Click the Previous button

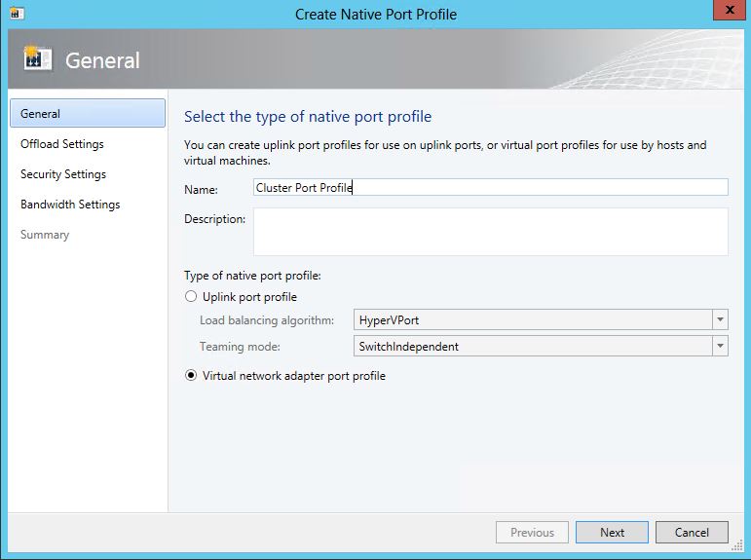532,533
